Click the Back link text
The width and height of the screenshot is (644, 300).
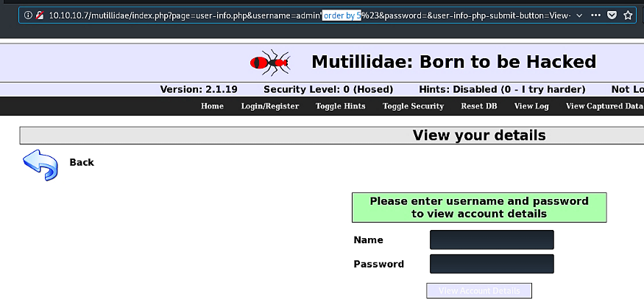pyautogui.click(x=82, y=163)
